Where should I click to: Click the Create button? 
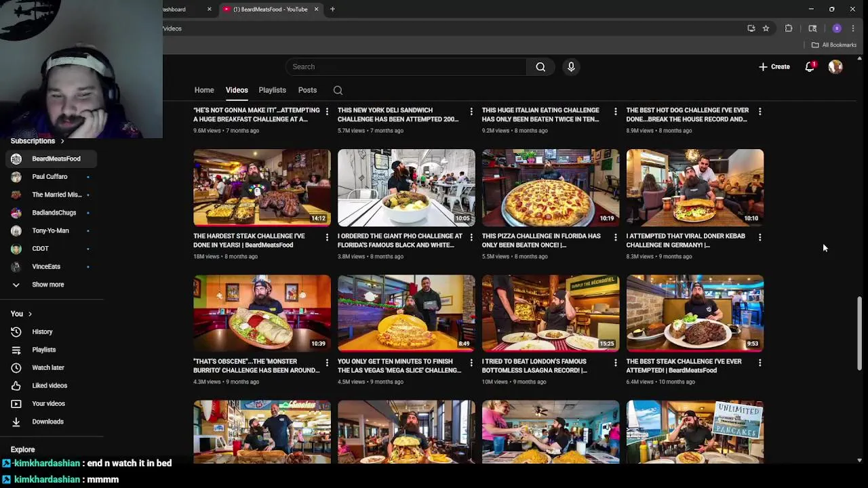774,66
